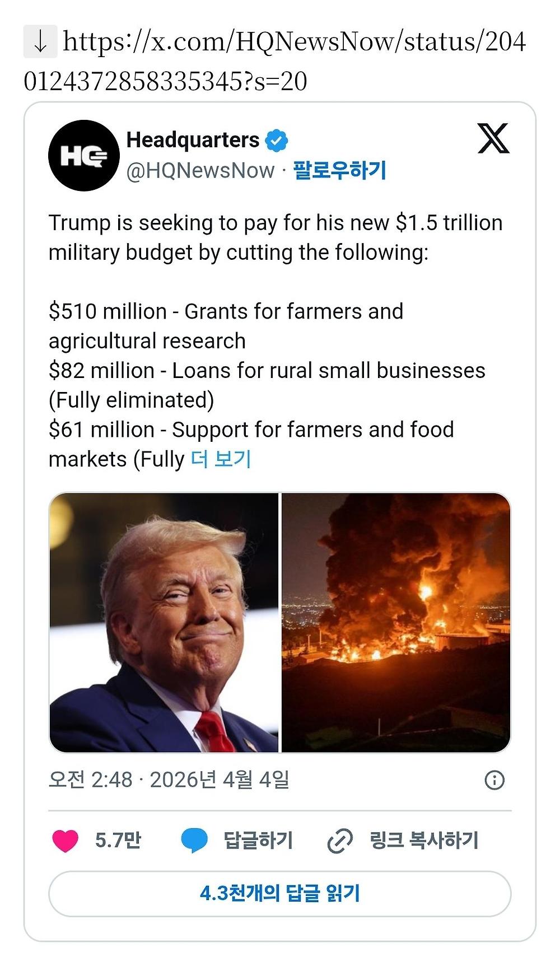Click the 답글하기 reply label

pos(258,841)
